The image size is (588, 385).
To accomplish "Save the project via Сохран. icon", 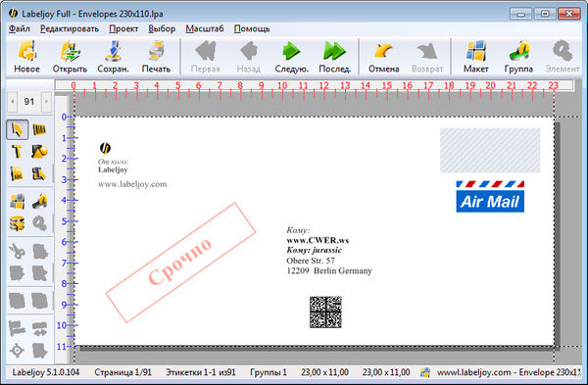I will point(113,57).
